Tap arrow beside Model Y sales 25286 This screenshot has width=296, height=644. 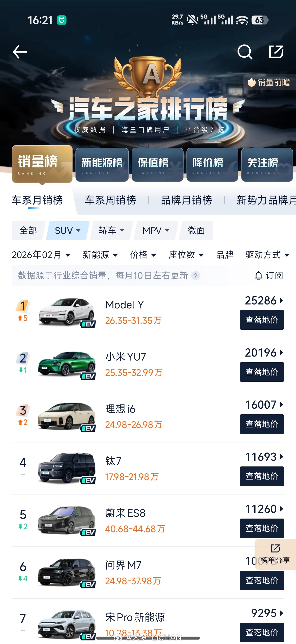click(281, 301)
